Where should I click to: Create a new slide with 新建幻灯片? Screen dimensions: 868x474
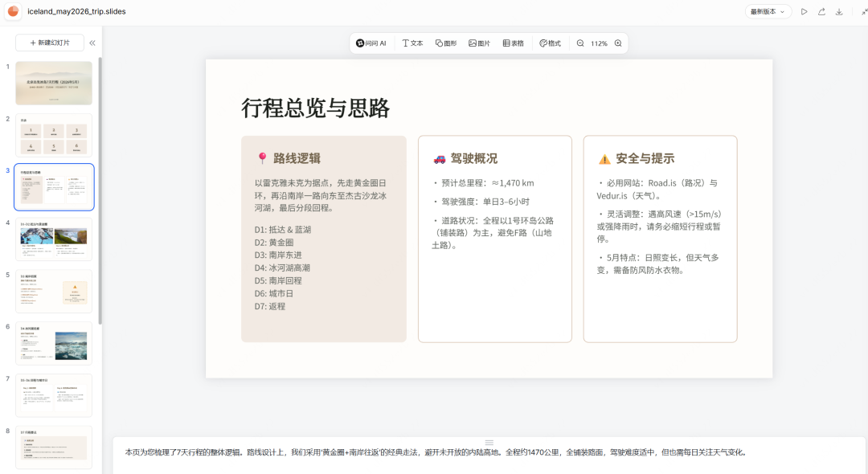pos(50,43)
